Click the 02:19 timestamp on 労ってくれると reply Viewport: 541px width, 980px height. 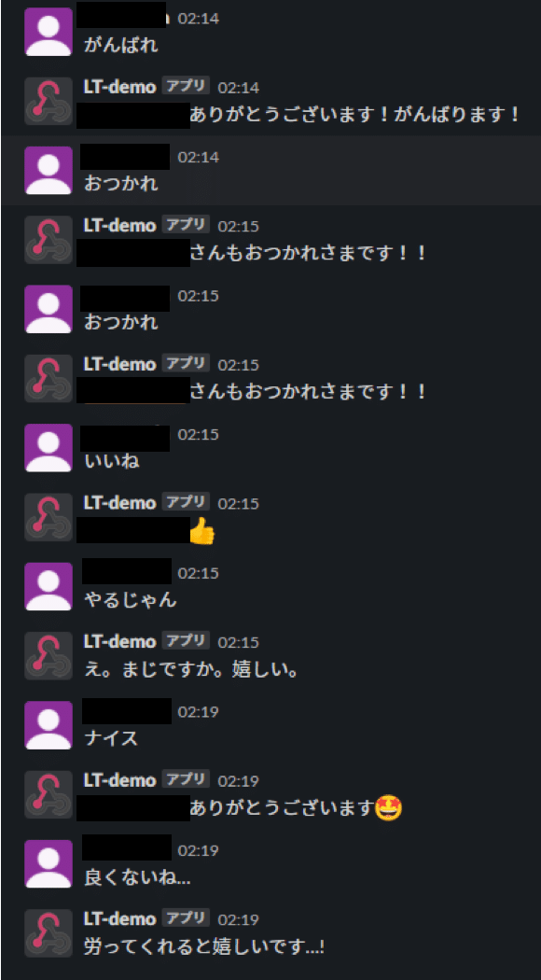pyautogui.click(x=238, y=920)
